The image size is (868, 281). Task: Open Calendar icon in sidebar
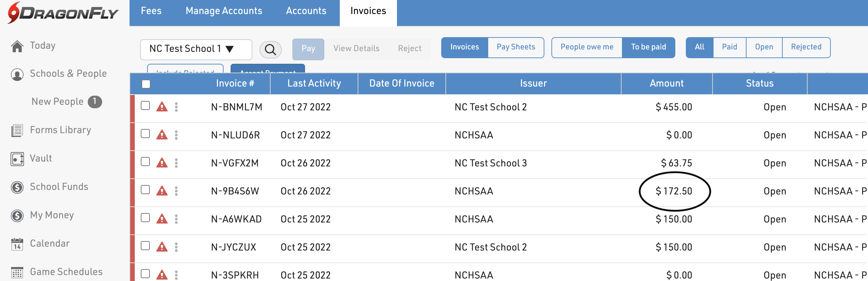click(x=17, y=244)
